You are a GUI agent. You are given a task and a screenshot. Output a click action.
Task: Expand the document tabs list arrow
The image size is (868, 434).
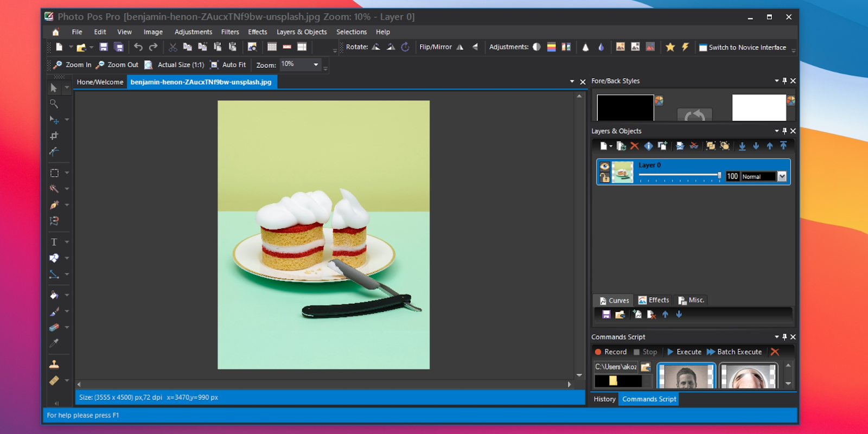click(x=572, y=81)
